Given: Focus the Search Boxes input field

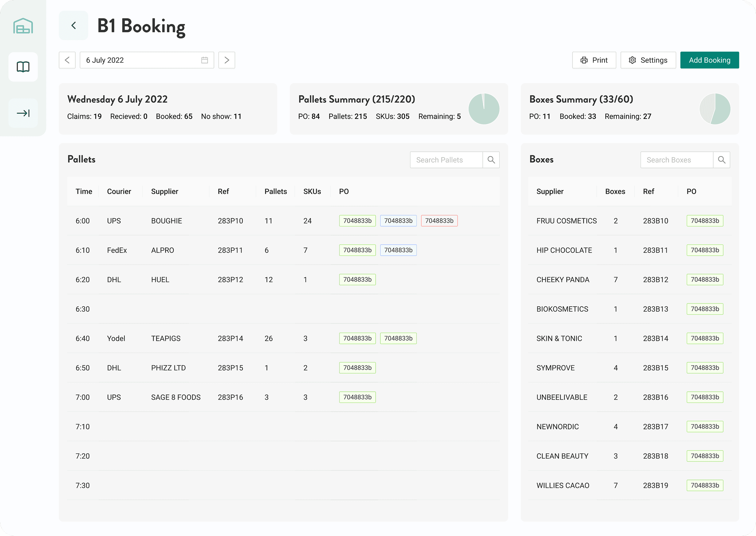Looking at the screenshot, I should (676, 160).
